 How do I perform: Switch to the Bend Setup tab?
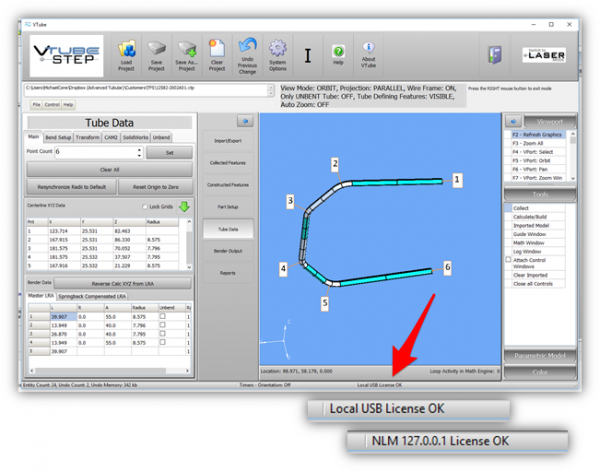(58, 136)
